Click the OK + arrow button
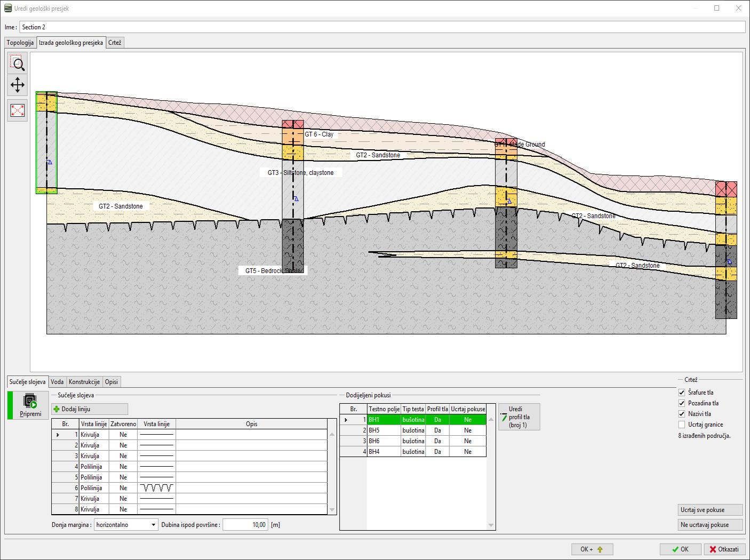750x560 pixels. [592, 549]
